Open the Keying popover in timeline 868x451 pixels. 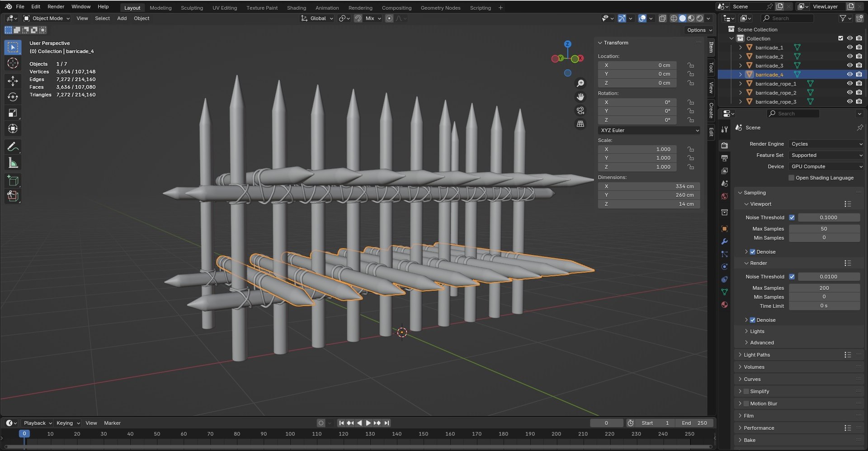pos(68,423)
